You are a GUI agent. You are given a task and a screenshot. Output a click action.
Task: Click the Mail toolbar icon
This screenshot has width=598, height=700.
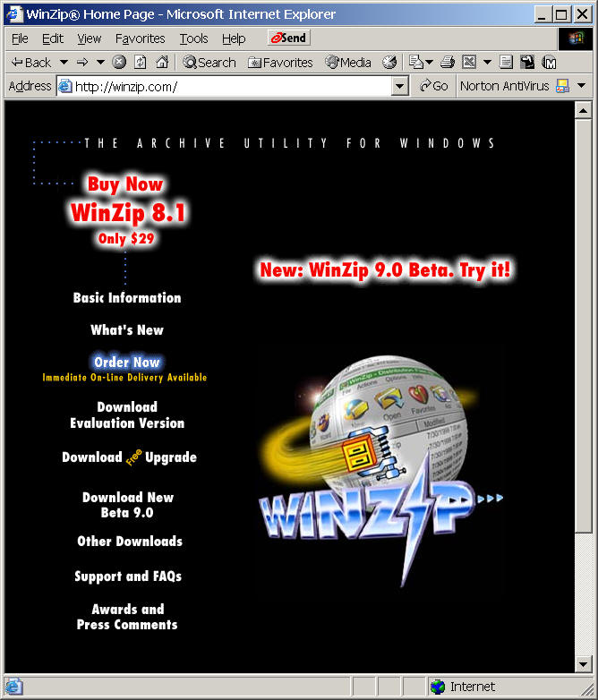point(415,62)
